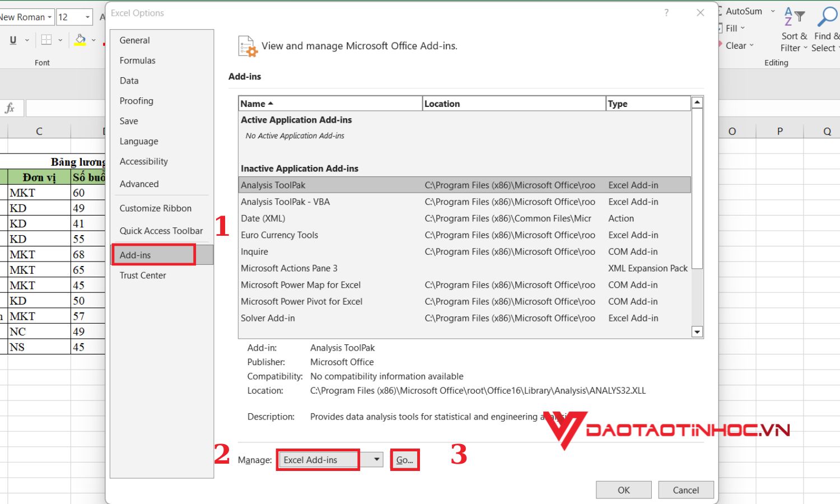Select column P header in the worksheet
This screenshot has height=504, width=840.
(x=780, y=131)
